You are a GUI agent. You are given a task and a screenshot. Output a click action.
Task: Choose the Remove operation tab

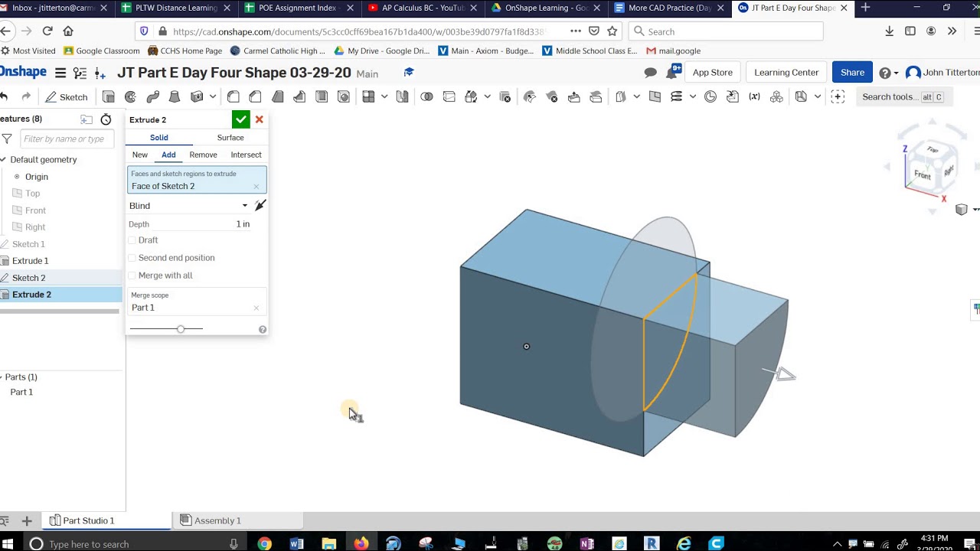click(x=203, y=155)
